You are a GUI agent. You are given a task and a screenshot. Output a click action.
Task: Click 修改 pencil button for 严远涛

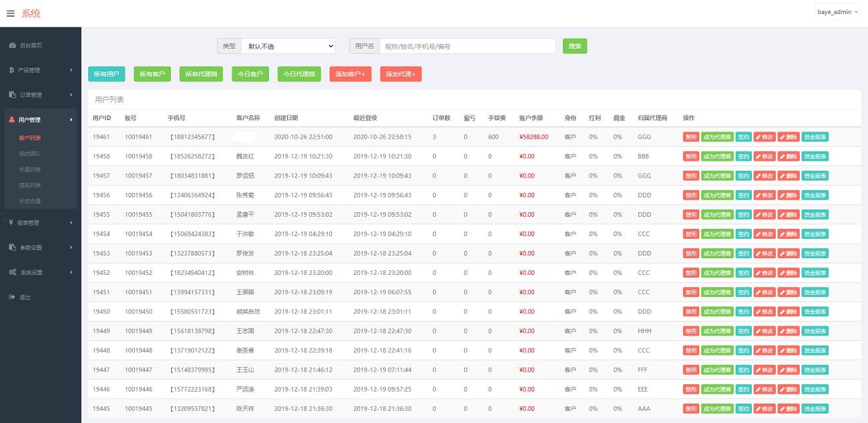(765, 389)
